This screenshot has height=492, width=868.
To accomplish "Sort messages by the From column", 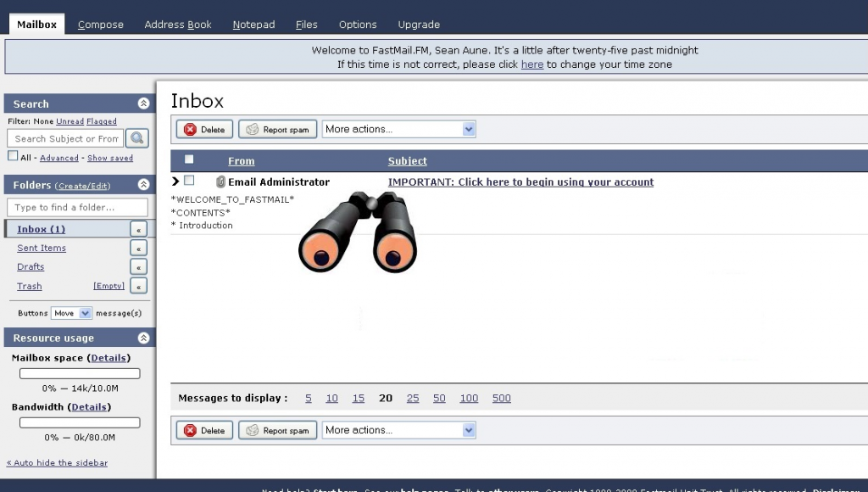I will click(x=242, y=160).
